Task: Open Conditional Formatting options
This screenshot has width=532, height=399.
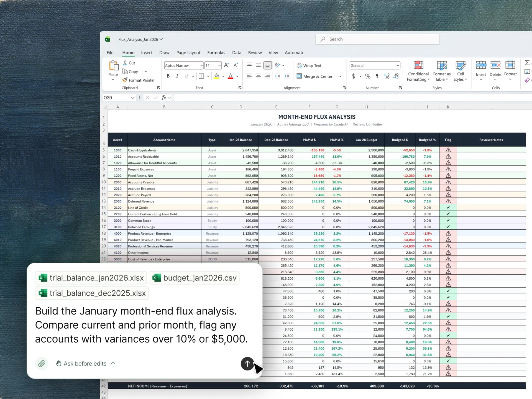Action: pyautogui.click(x=418, y=71)
